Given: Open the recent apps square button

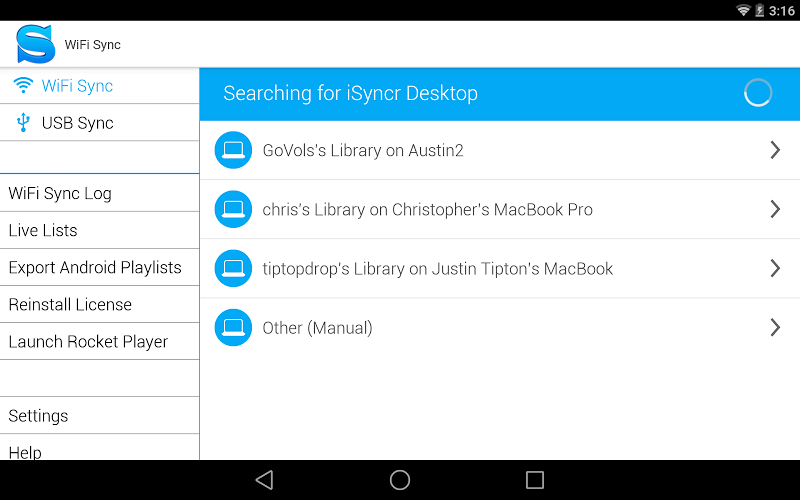Looking at the screenshot, I should tap(535, 480).
